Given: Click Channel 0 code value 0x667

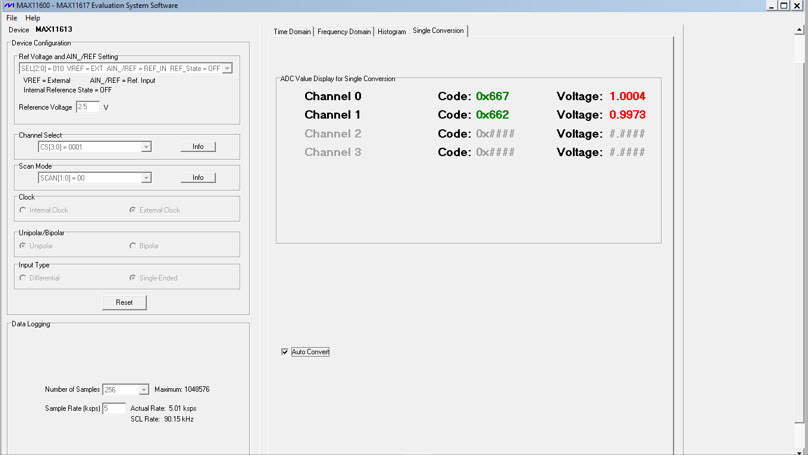Looking at the screenshot, I should point(493,96).
